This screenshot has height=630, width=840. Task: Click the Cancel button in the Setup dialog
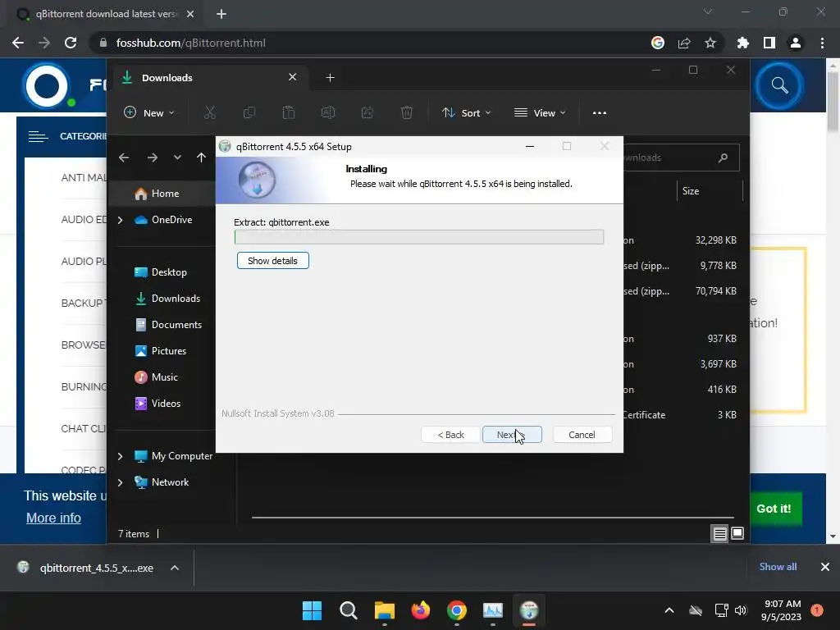click(x=582, y=435)
